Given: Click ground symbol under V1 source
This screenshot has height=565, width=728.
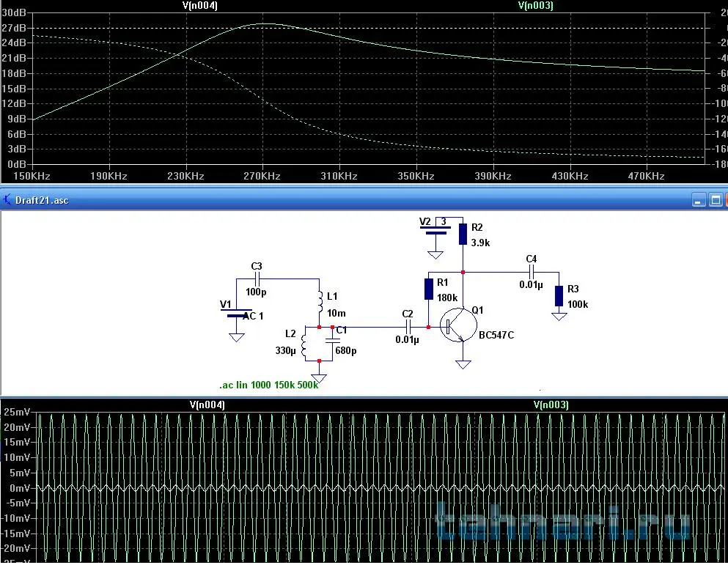Looking at the screenshot, I should [237, 338].
